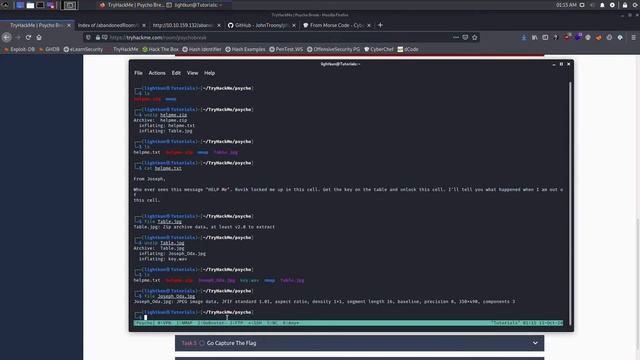Viewport: 640px width, 360px height.
Task: Click the 'From Joseph,' line in terminal
Action: tap(149, 179)
